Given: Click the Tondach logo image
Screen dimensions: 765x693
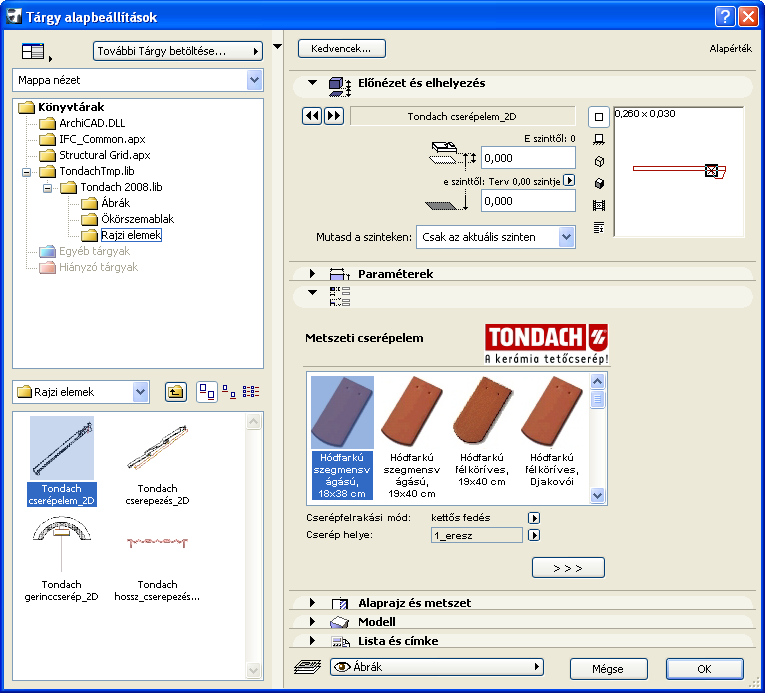Looking at the screenshot, I should click(546, 344).
